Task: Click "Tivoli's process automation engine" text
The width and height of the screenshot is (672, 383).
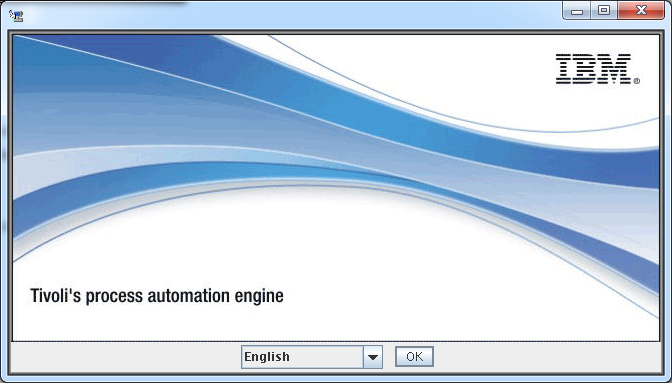Action: click(x=157, y=296)
